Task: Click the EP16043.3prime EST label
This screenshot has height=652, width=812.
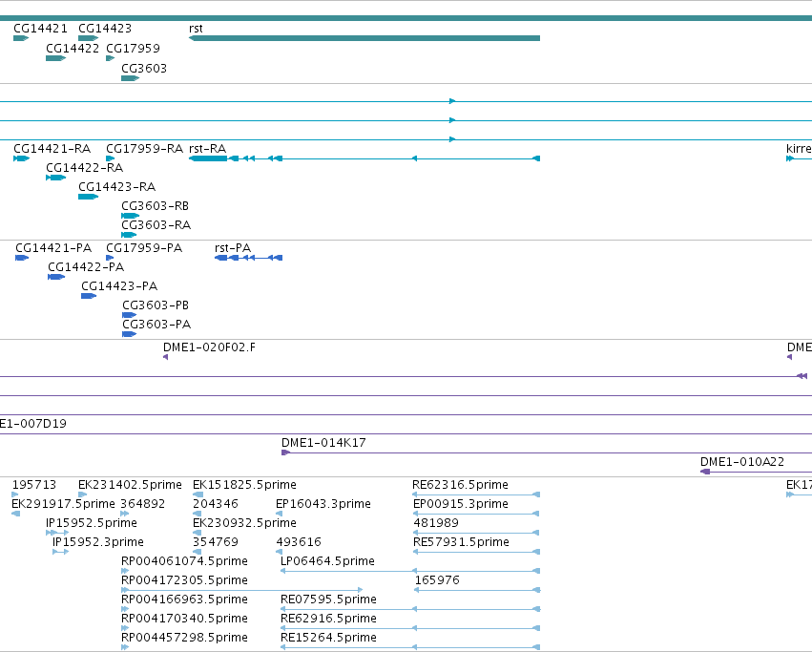Action: click(x=323, y=504)
